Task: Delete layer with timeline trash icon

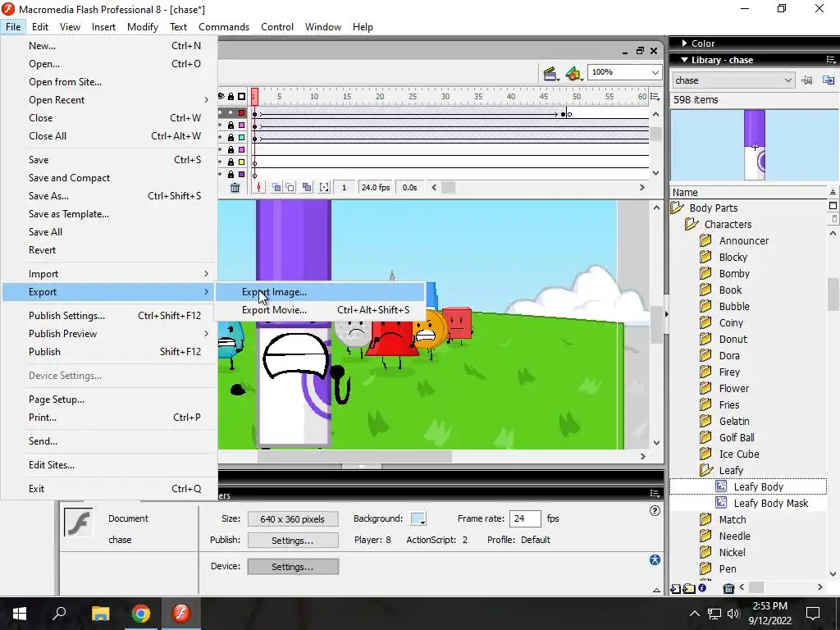Action: pyautogui.click(x=235, y=188)
